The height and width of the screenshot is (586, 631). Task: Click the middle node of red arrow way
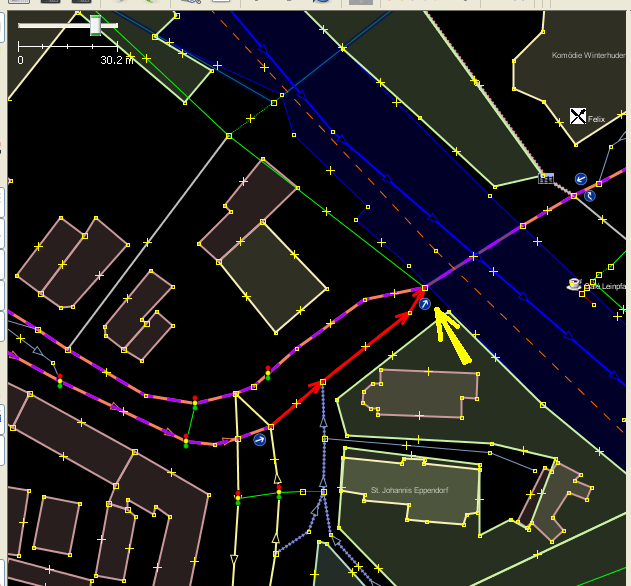pos(322,381)
